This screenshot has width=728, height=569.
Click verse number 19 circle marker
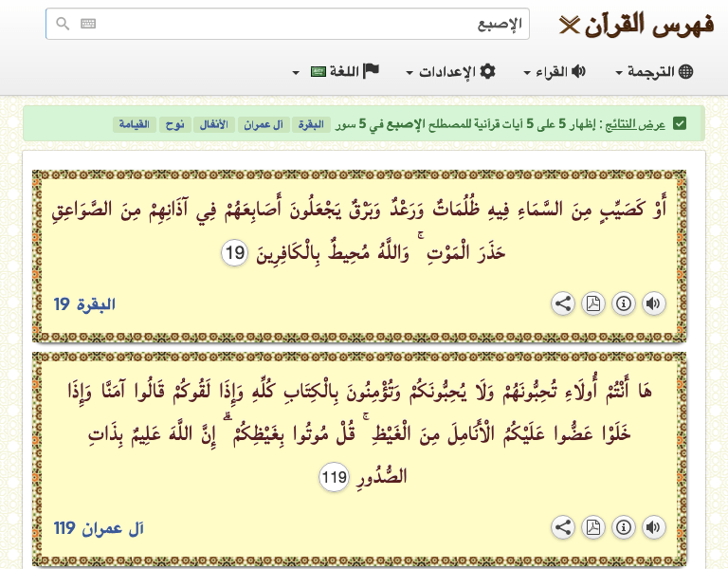pyautogui.click(x=235, y=253)
